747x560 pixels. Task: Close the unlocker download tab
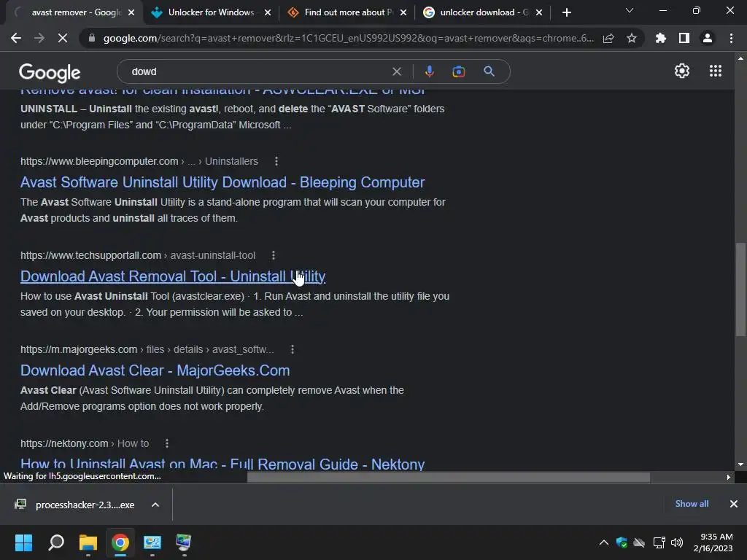[x=539, y=12]
